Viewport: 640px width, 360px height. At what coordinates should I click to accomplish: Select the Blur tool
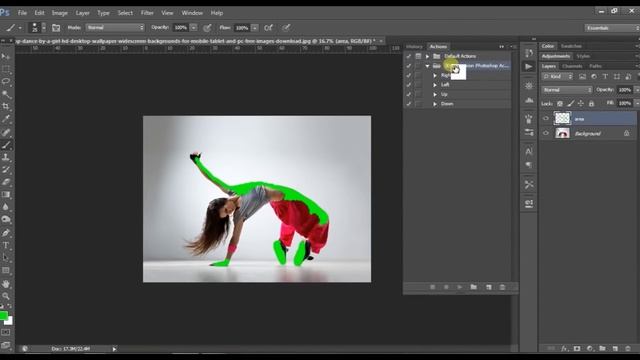(x=6, y=207)
